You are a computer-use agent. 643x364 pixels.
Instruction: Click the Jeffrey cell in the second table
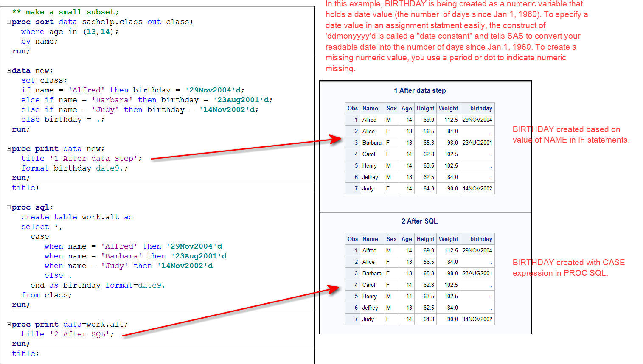[x=372, y=308]
